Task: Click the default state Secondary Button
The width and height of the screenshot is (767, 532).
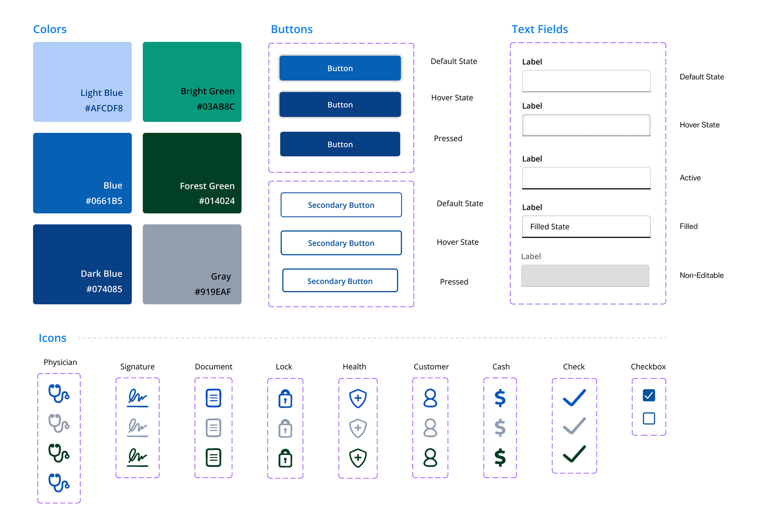Action: (341, 205)
